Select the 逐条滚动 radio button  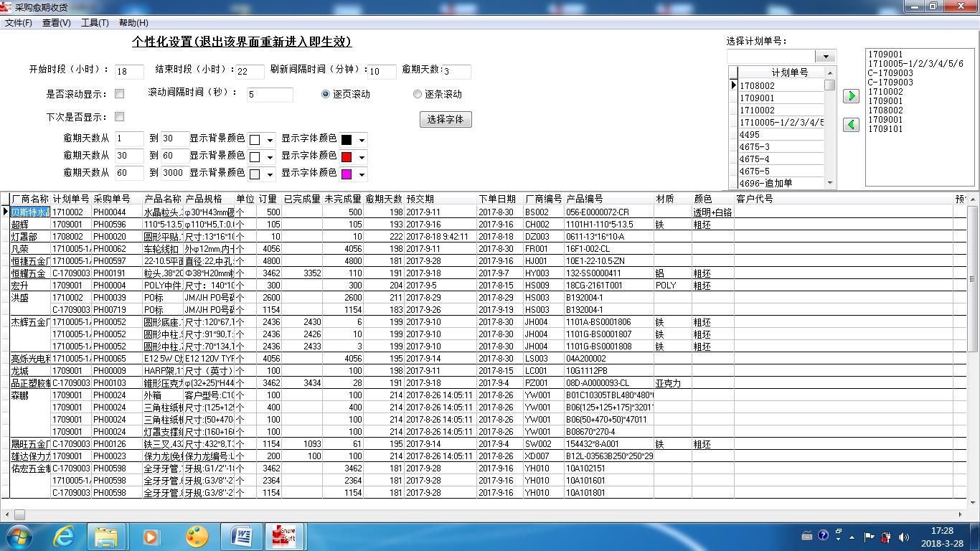pos(418,94)
